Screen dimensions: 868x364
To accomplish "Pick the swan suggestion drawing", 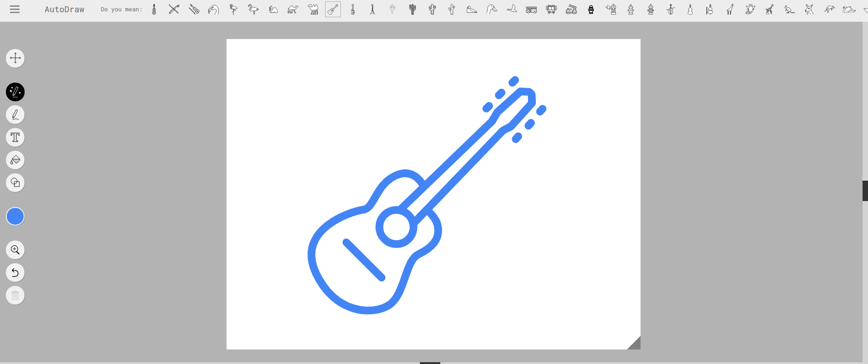I will point(848,9).
